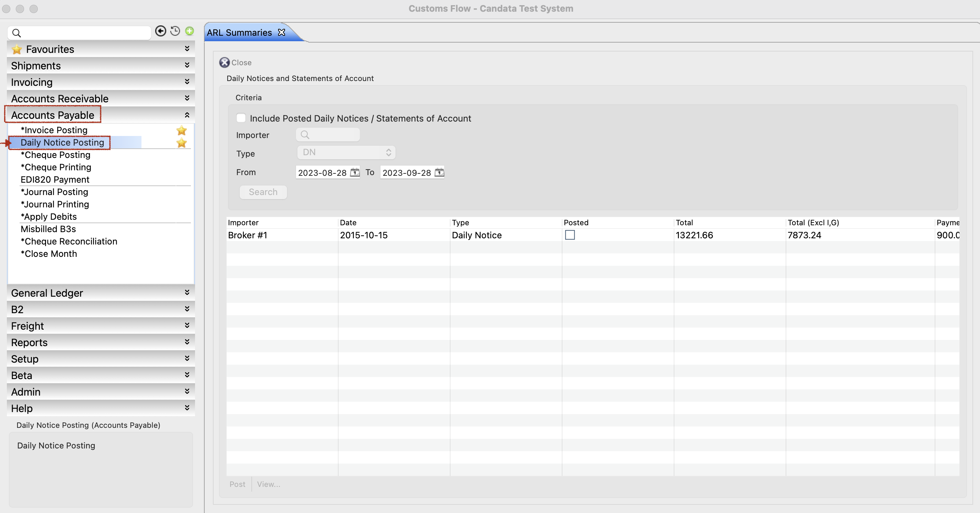Open *Journal Posting menu item

54,192
